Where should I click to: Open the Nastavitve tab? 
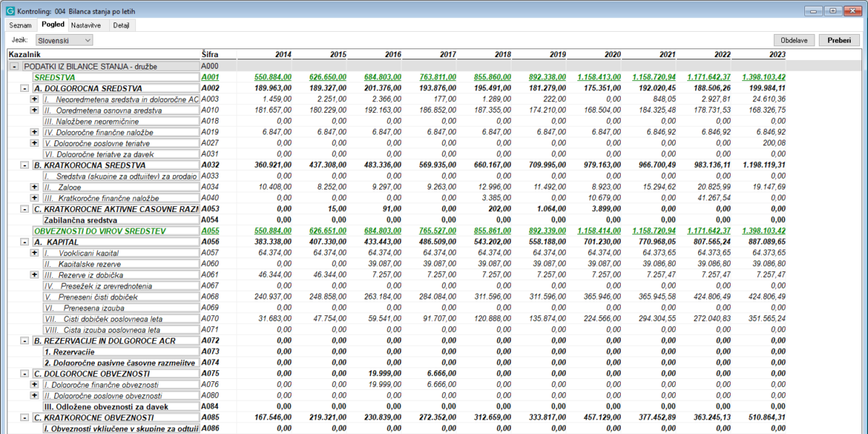click(x=86, y=25)
